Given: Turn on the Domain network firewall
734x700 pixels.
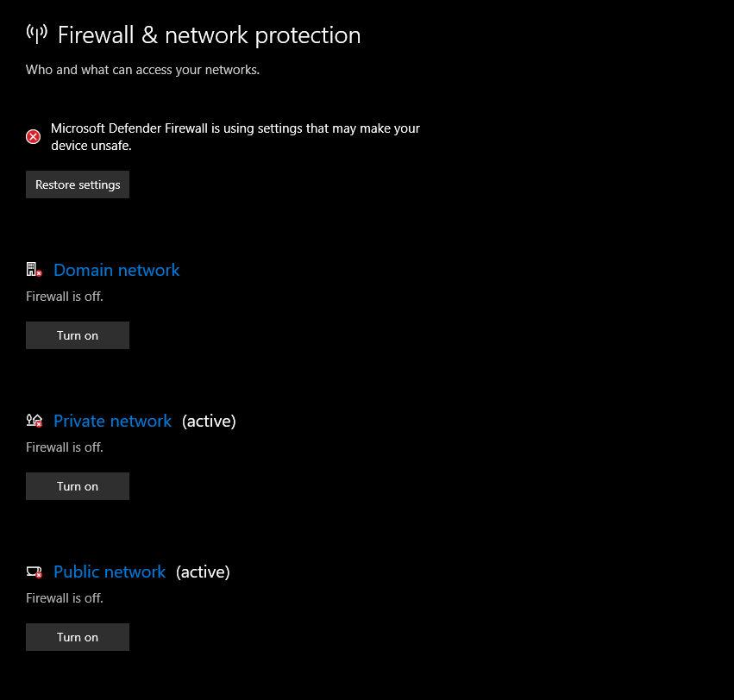Looking at the screenshot, I should [78, 335].
